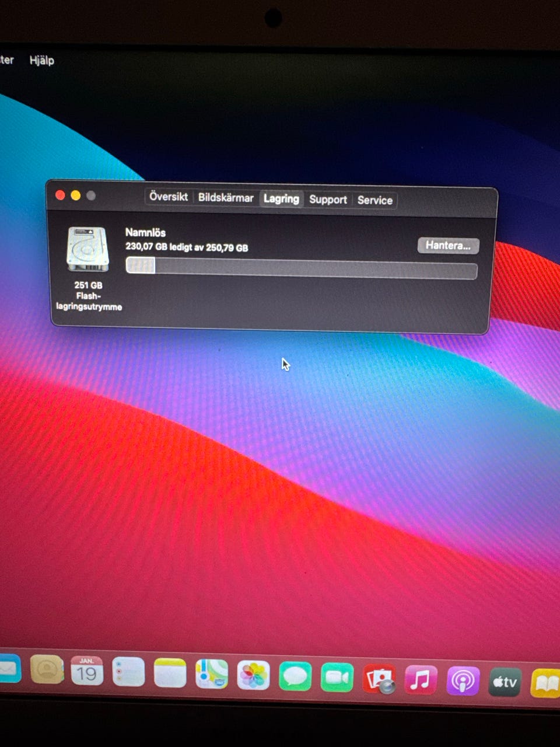Go to the Service tab
The width and height of the screenshot is (560, 747).
tap(374, 200)
